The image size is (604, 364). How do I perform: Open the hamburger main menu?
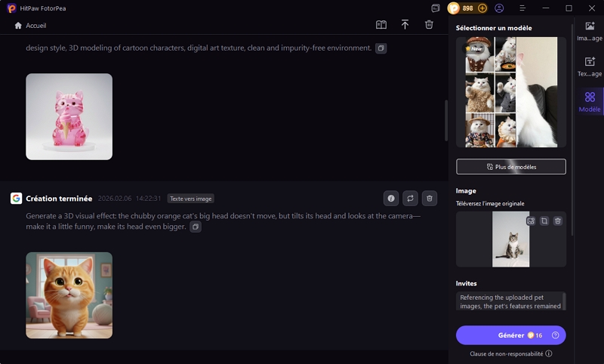click(x=522, y=8)
